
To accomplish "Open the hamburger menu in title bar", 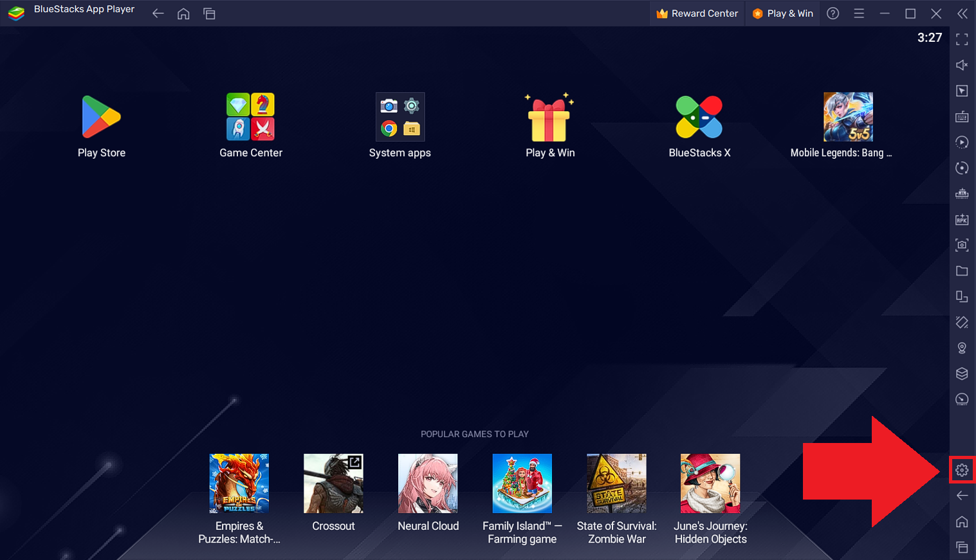I will click(x=859, y=14).
